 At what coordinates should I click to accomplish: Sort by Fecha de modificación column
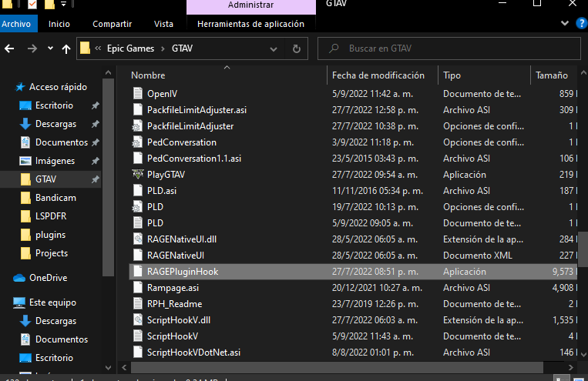pyautogui.click(x=378, y=75)
